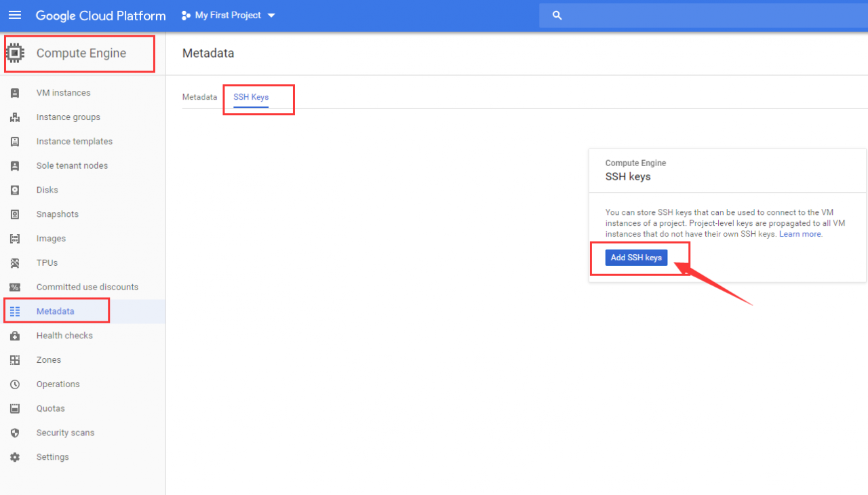Screen dimensions: 868x495
Task: Open the hamburger navigation menu
Action: point(15,15)
